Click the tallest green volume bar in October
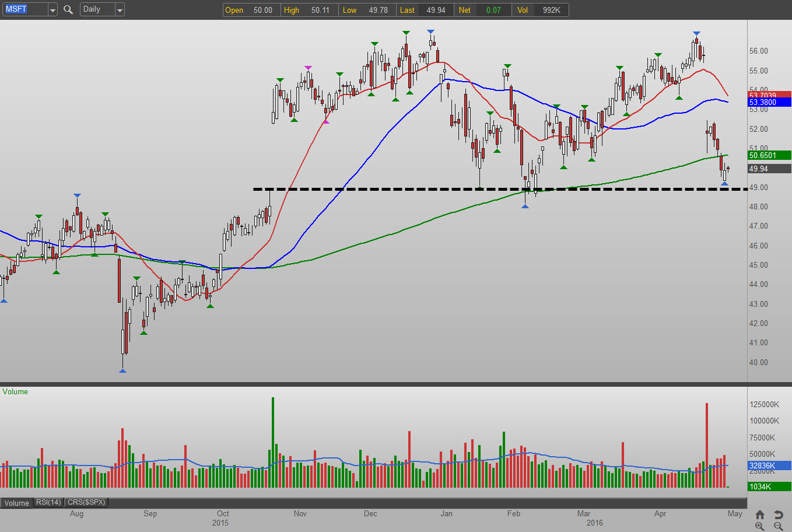The width and height of the screenshot is (792, 532). [x=272, y=442]
